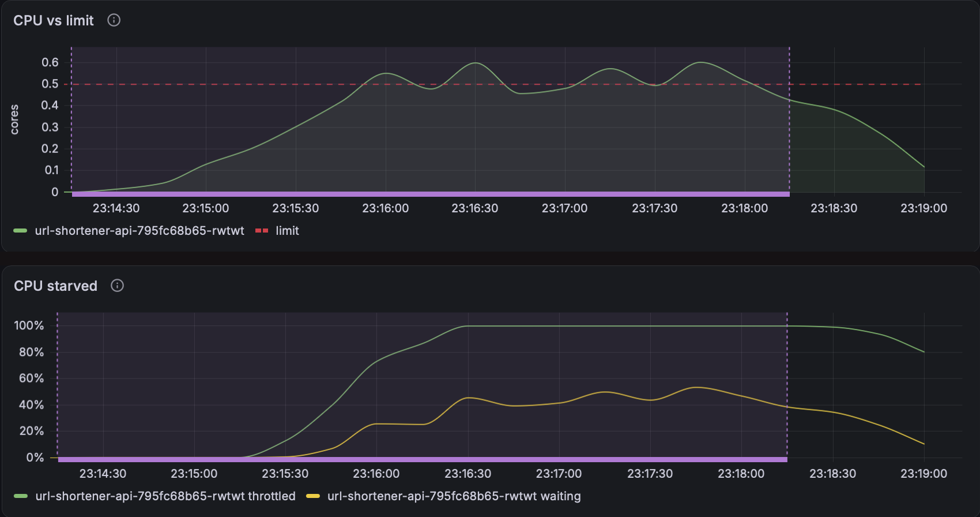The image size is (980, 517).
Task: Click the CPU starved info icon
Action: point(117,286)
